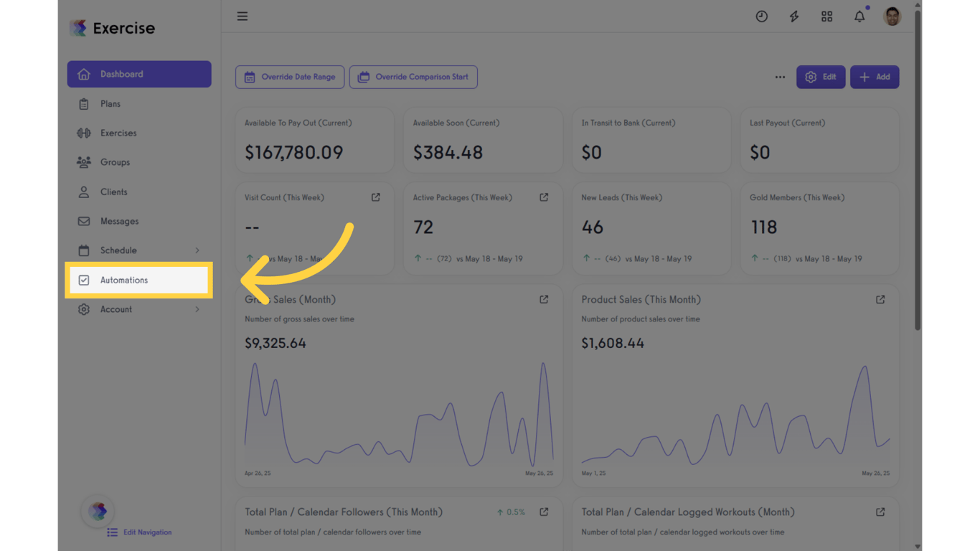Open the Plans section icon in sidebar

(84, 103)
